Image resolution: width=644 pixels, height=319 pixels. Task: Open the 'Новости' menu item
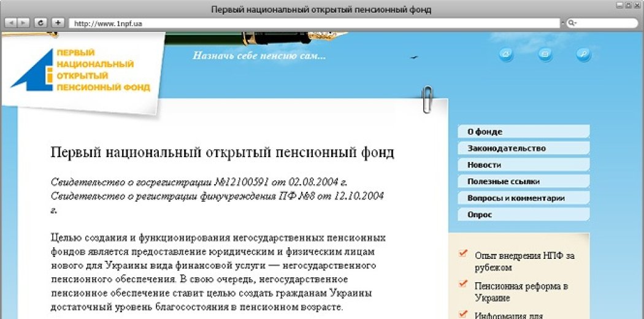point(524,164)
